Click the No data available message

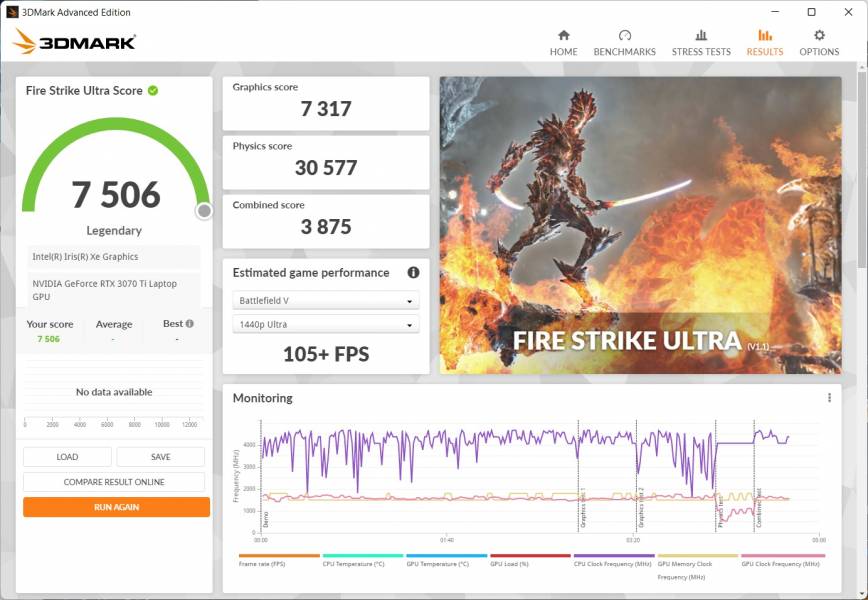[114, 392]
